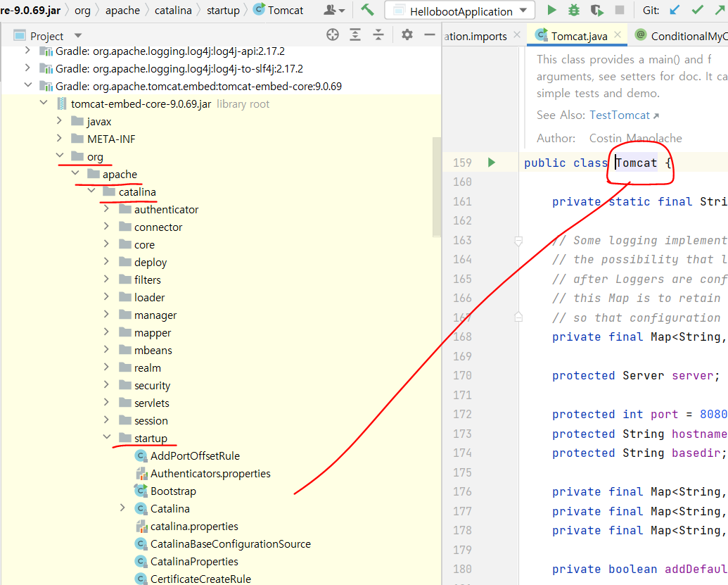Click the Project tree vertical scrollbar

pos(436,187)
